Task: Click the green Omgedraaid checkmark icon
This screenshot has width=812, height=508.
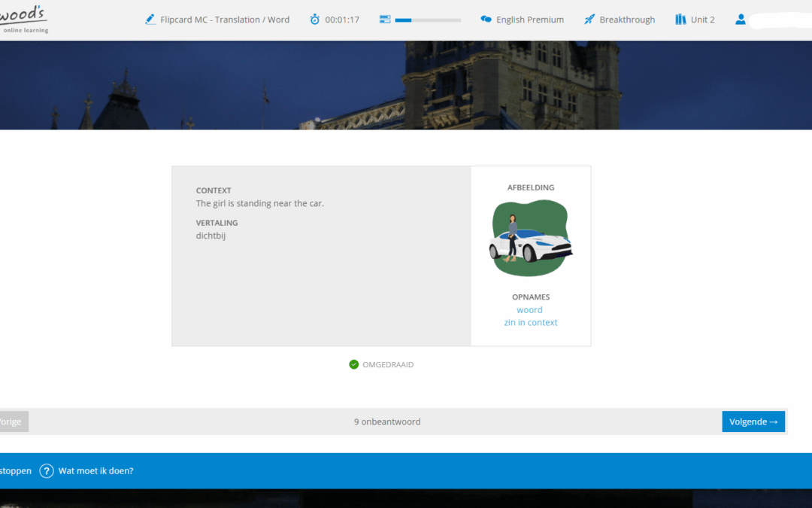Action: coord(353,364)
